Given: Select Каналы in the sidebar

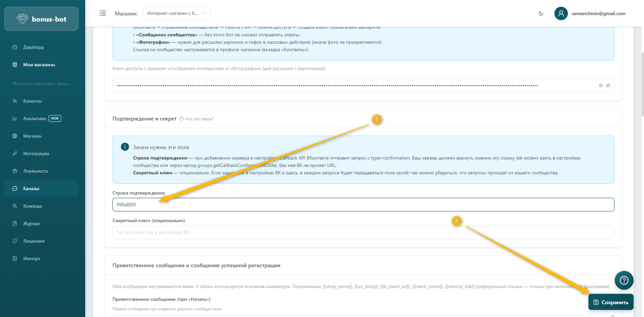Looking at the screenshot, I should 31,188.
